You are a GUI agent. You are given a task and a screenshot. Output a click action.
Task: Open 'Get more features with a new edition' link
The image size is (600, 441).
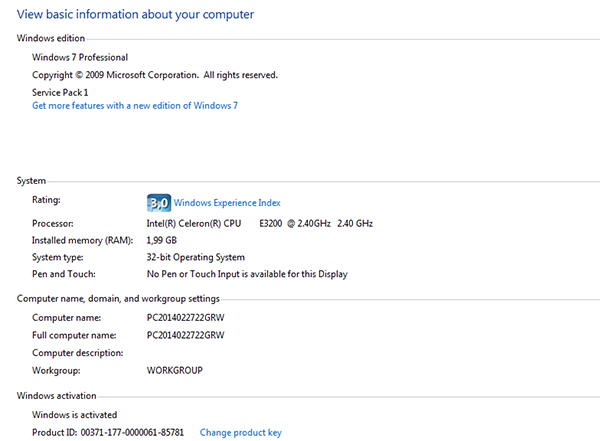coord(135,106)
